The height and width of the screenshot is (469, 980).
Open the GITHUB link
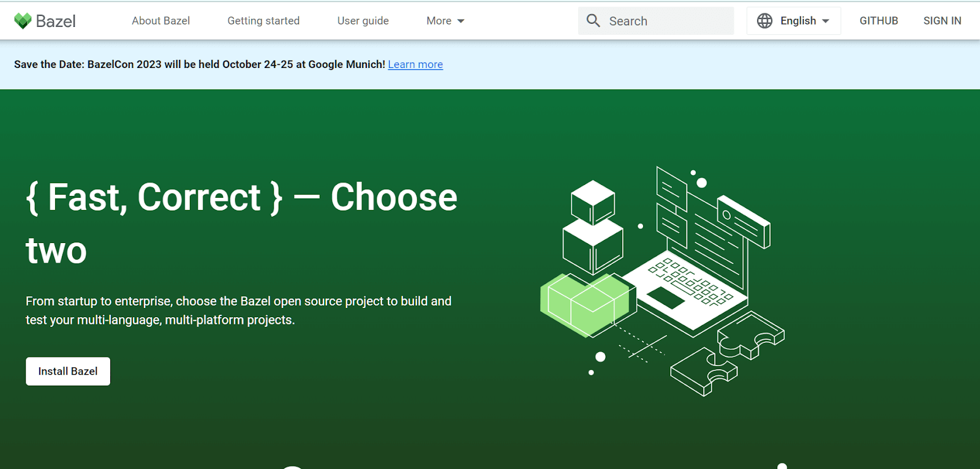pos(879,21)
